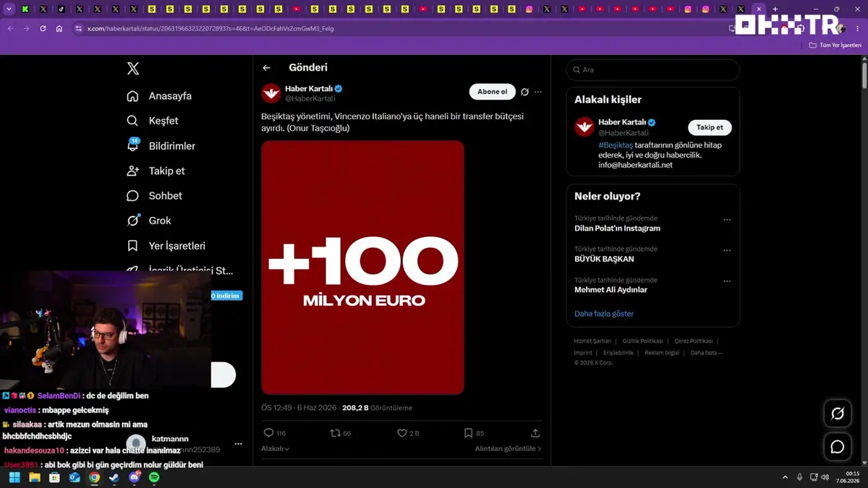
Task: Open Grok from the sidebar
Action: (149, 221)
